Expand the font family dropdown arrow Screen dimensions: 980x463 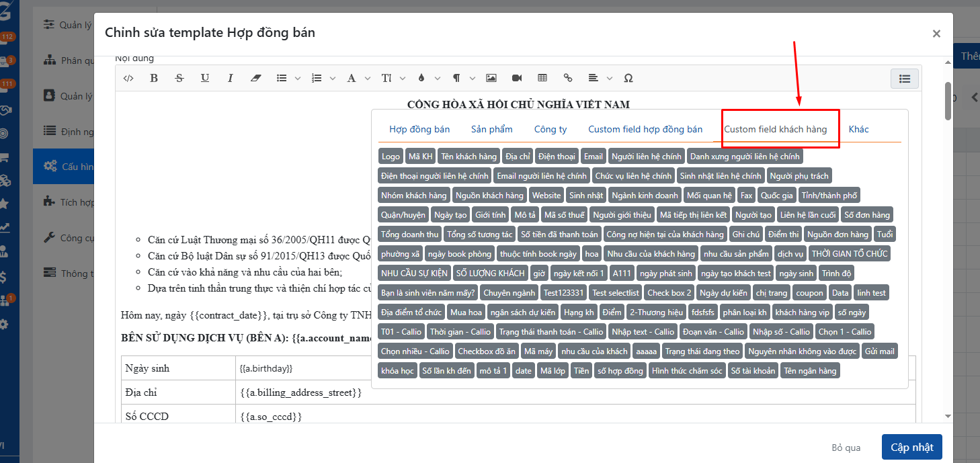click(367, 79)
